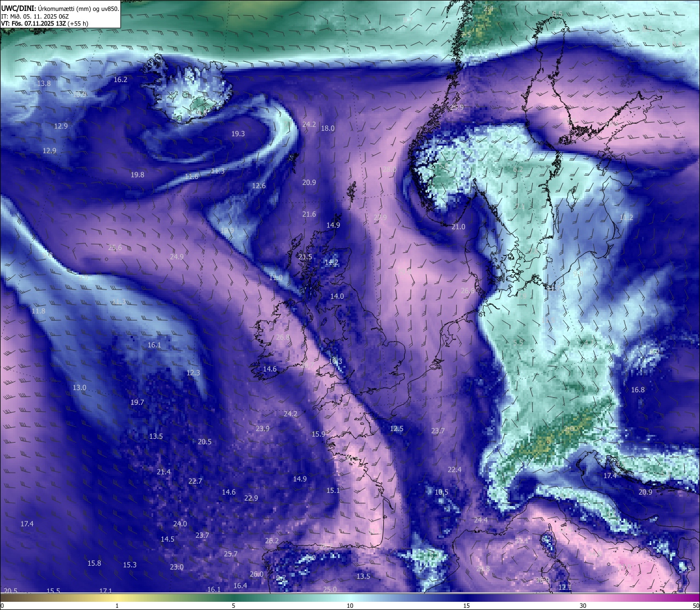Click the 12.1 value at the bottom right
The width and height of the screenshot is (700, 610).
tap(565, 587)
